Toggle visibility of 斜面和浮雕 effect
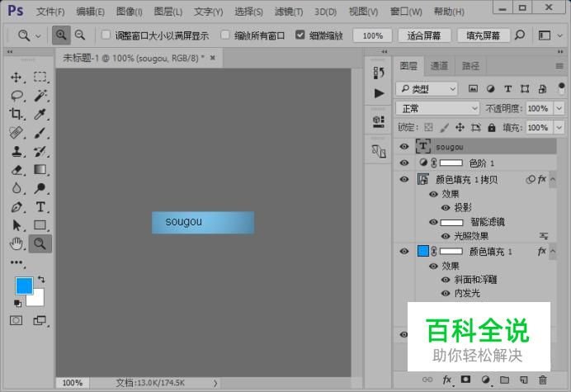This screenshot has width=571, height=392. pyautogui.click(x=446, y=280)
